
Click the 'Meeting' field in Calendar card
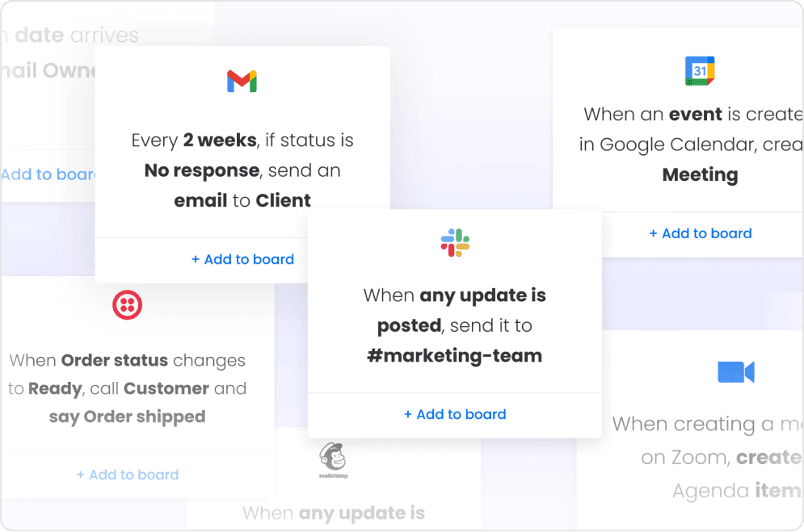701,174
